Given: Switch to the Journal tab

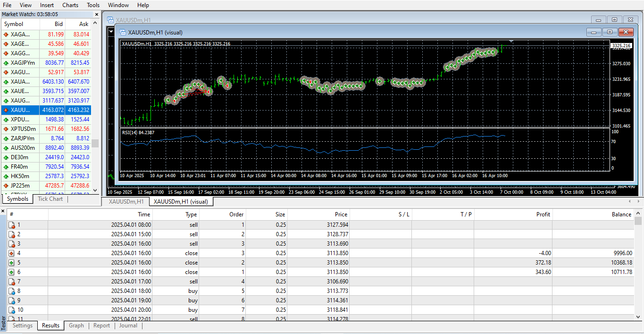Looking at the screenshot, I should click(128, 325).
